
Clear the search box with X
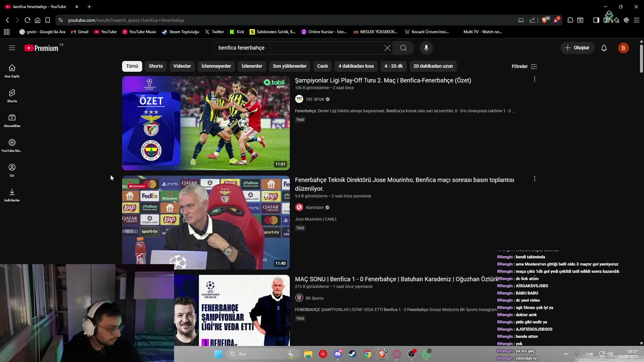pyautogui.click(x=387, y=48)
